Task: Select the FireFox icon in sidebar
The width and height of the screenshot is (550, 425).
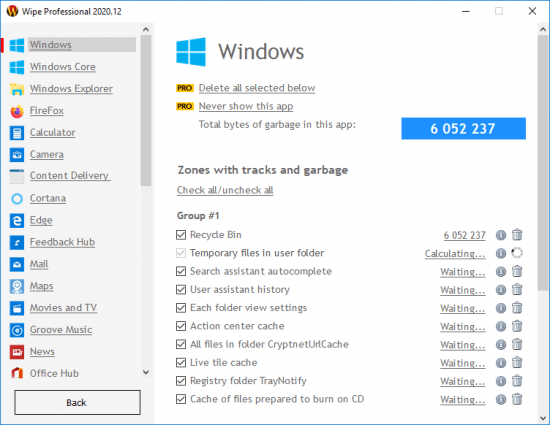Action: [x=17, y=111]
